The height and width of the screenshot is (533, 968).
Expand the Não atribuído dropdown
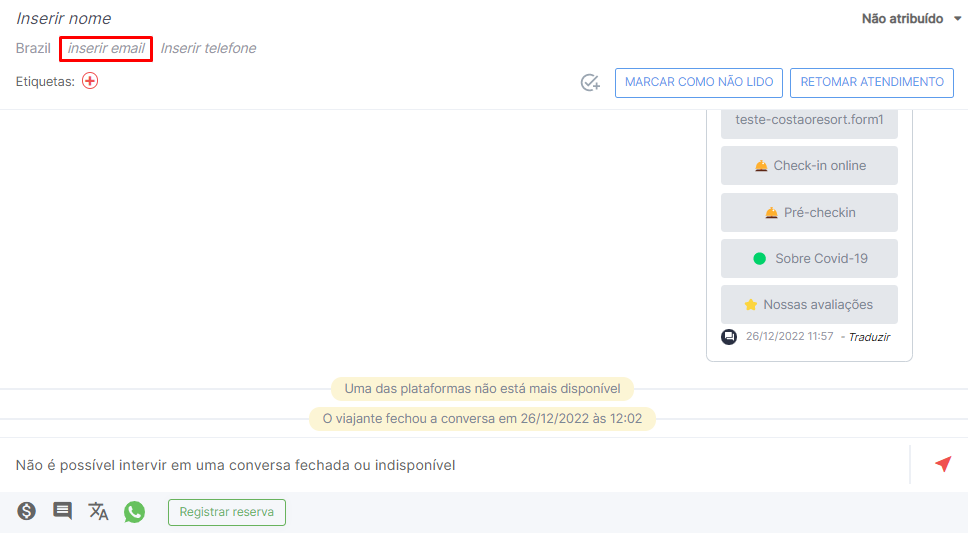911,19
